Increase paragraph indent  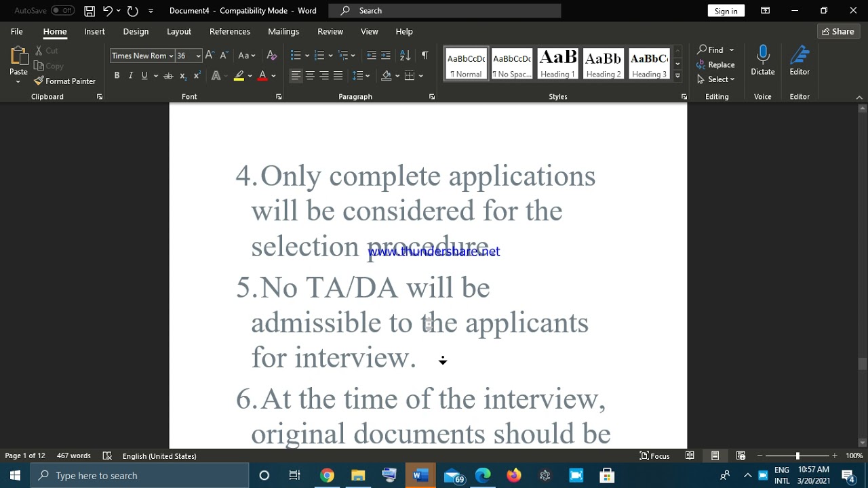click(386, 56)
